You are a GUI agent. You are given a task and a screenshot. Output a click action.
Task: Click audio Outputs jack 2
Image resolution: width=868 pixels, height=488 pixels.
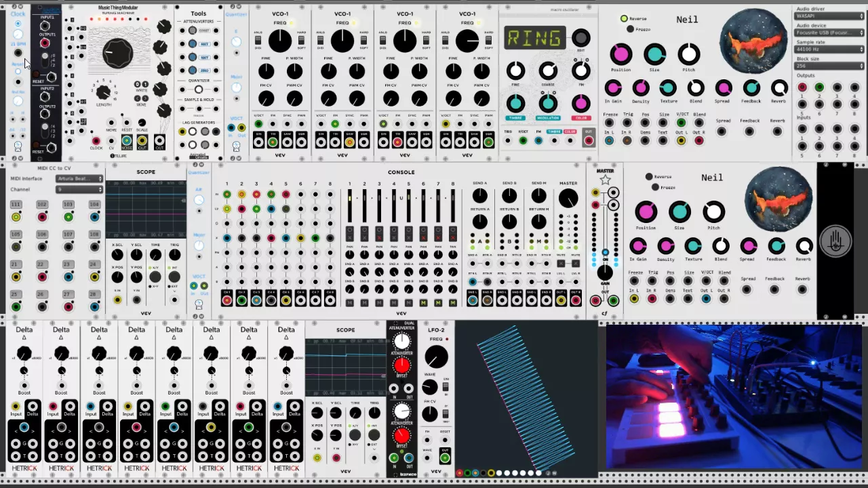click(819, 87)
